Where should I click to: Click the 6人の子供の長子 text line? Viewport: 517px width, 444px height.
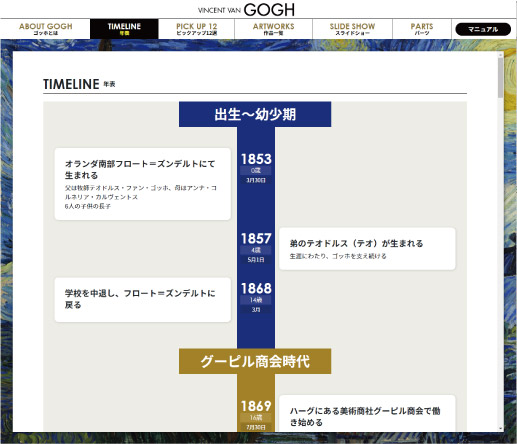[x=88, y=206]
